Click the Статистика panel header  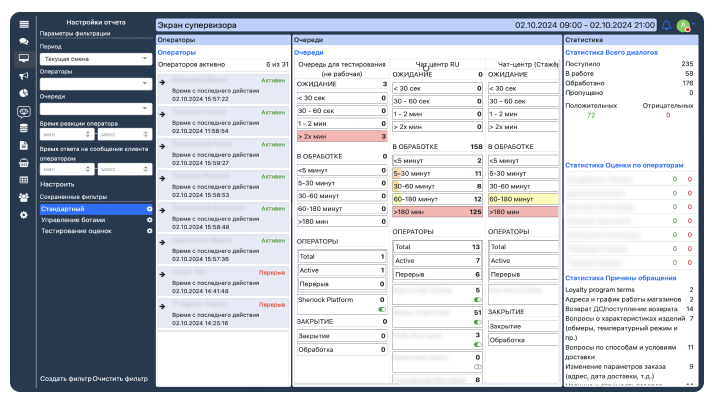(x=631, y=40)
